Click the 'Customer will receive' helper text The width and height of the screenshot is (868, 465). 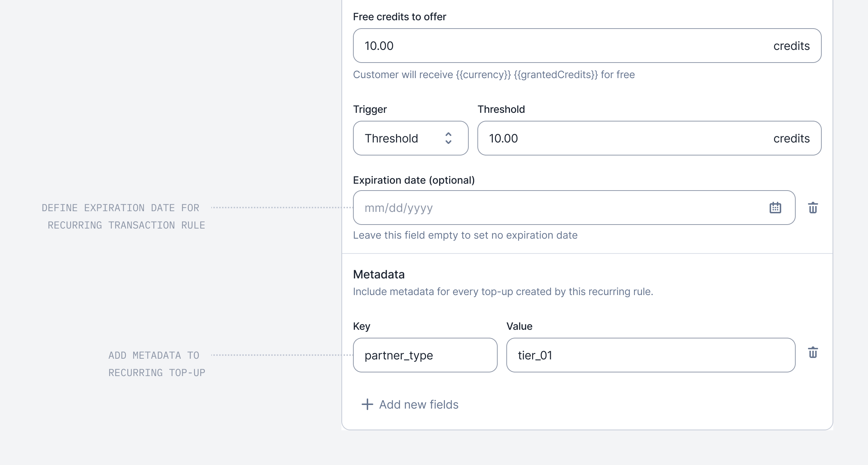pos(494,74)
